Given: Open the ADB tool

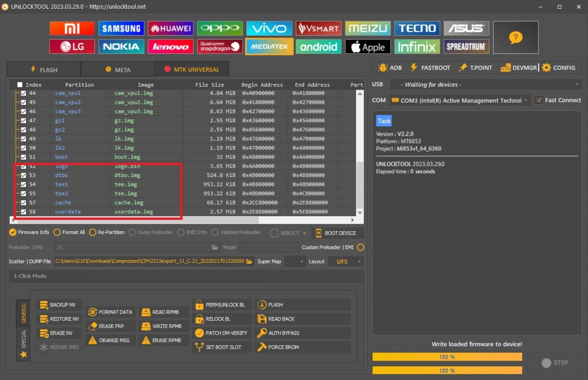Looking at the screenshot, I should point(390,67).
